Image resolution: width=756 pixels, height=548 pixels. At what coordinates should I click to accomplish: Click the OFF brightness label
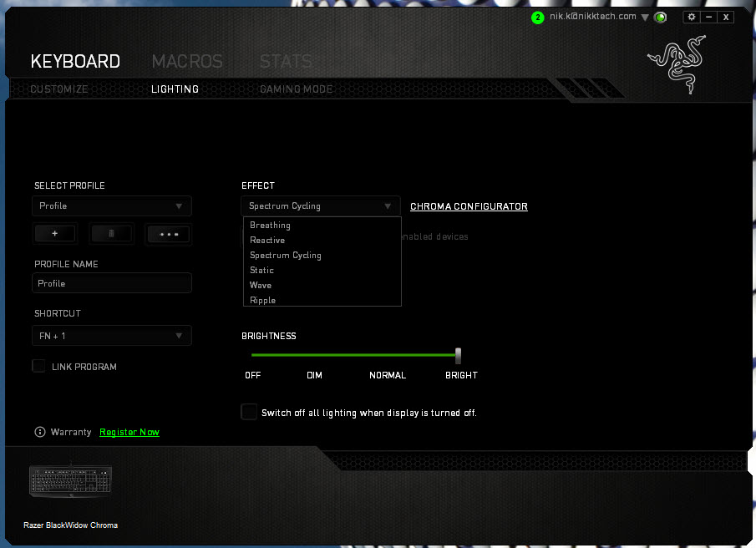[252, 375]
